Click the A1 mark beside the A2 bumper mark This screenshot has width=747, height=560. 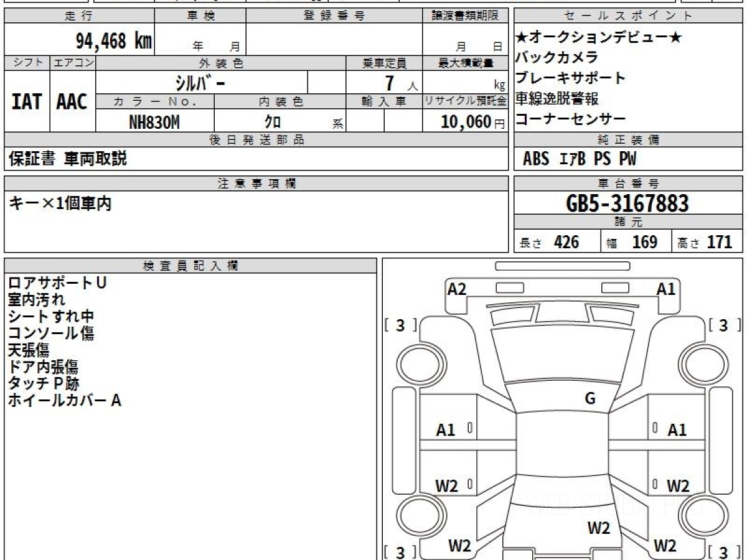click(666, 289)
